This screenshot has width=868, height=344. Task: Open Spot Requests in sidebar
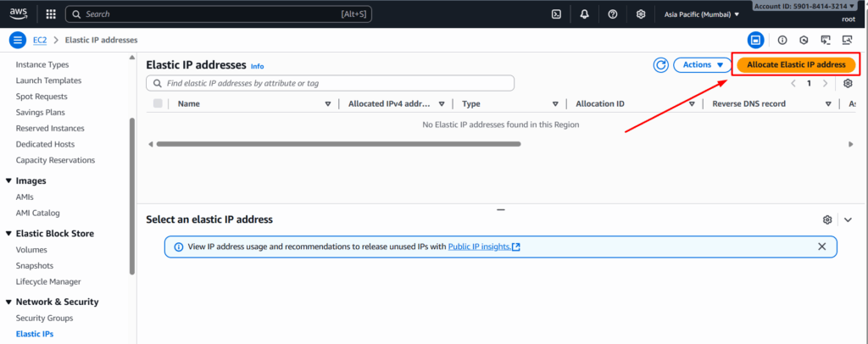click(42, 97)
